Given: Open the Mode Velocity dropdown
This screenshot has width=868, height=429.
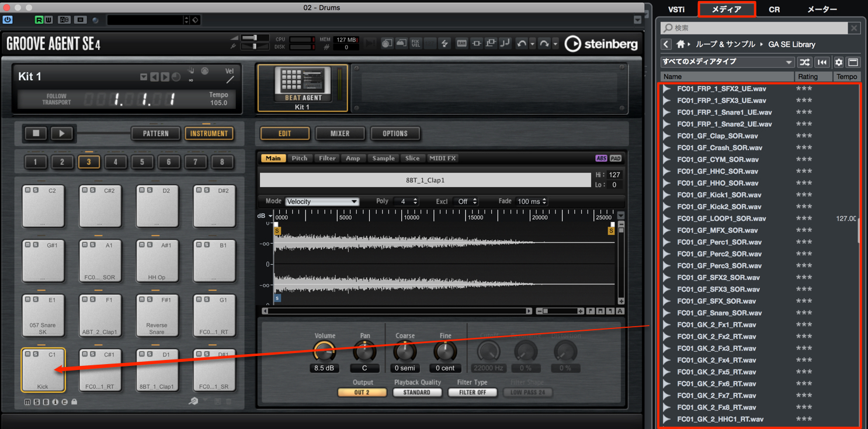Looking at the screenshot, I should coord(322,202).
